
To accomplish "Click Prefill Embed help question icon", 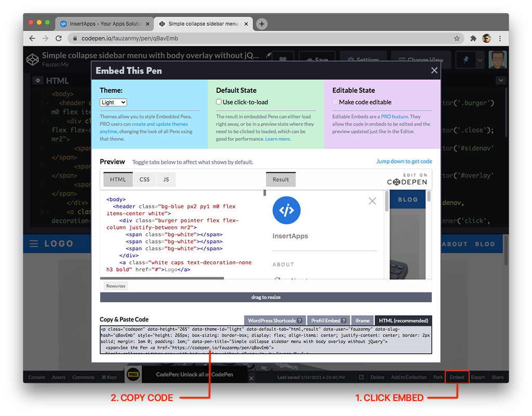I will (x=344, y=320).
